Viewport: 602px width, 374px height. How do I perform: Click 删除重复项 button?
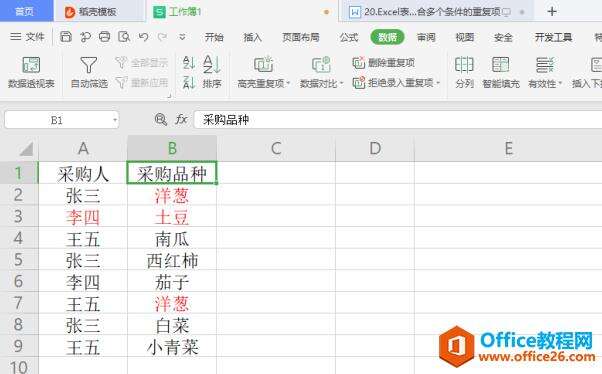[384, 63]
